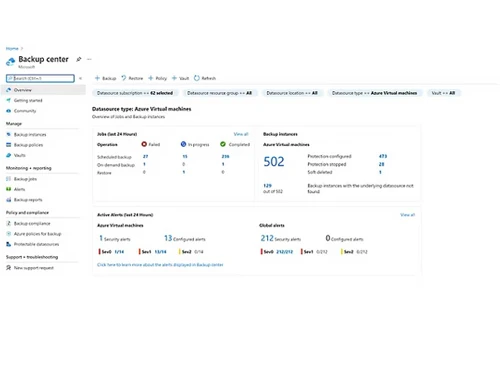Open the Datasource type filter pill

pos(374,93)
